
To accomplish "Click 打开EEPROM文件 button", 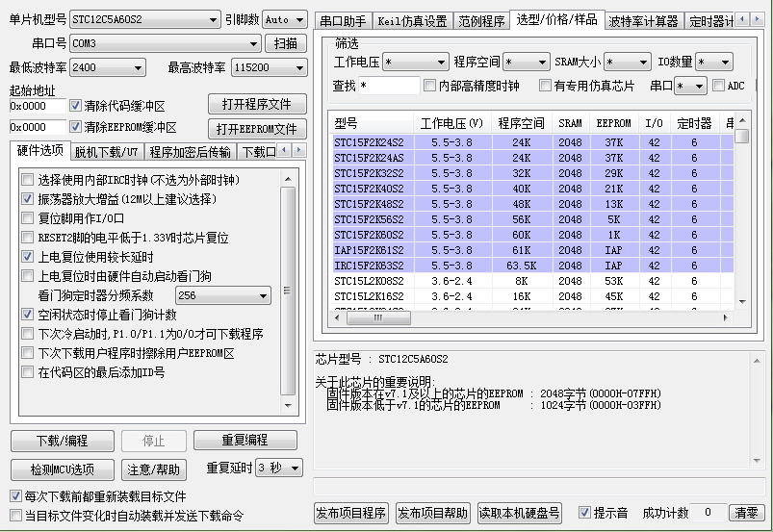I will (257, 129).
